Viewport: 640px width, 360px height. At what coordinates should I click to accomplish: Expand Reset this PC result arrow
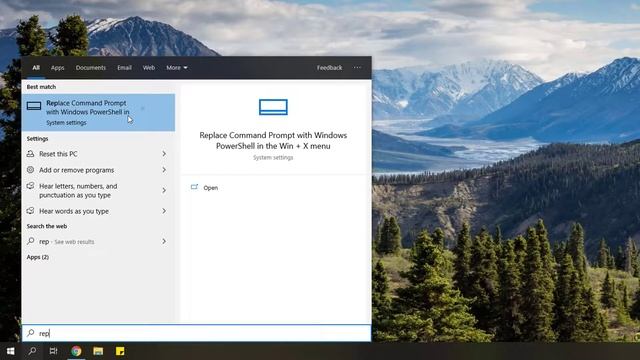[164, 154]
